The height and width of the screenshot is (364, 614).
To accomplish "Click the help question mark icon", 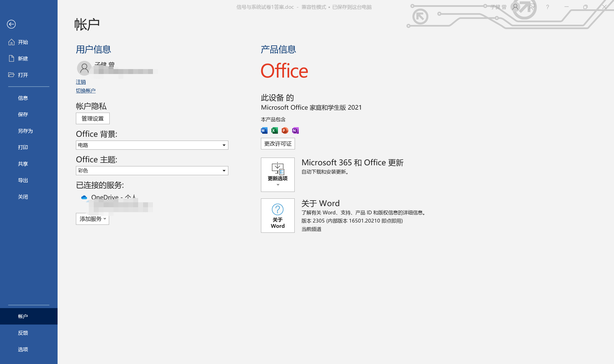I will [547, 7].
